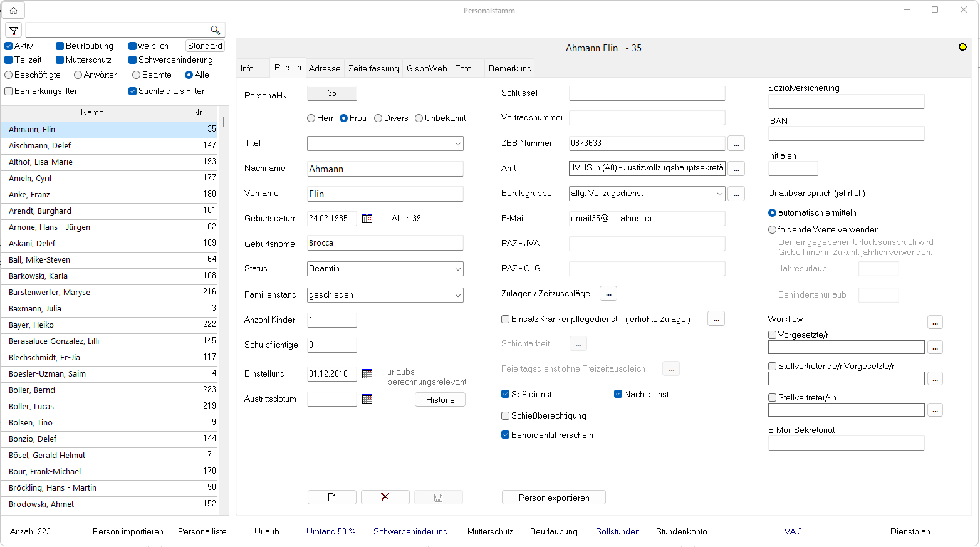Click the ellipsis button beside ZBB-Nummer
980x547 pixels.
pos(736,143)
